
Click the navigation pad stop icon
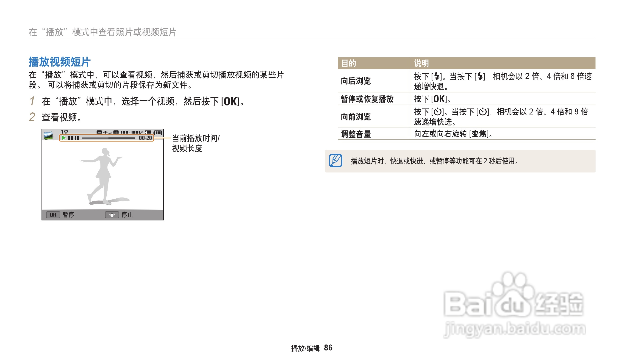(112, 215)
